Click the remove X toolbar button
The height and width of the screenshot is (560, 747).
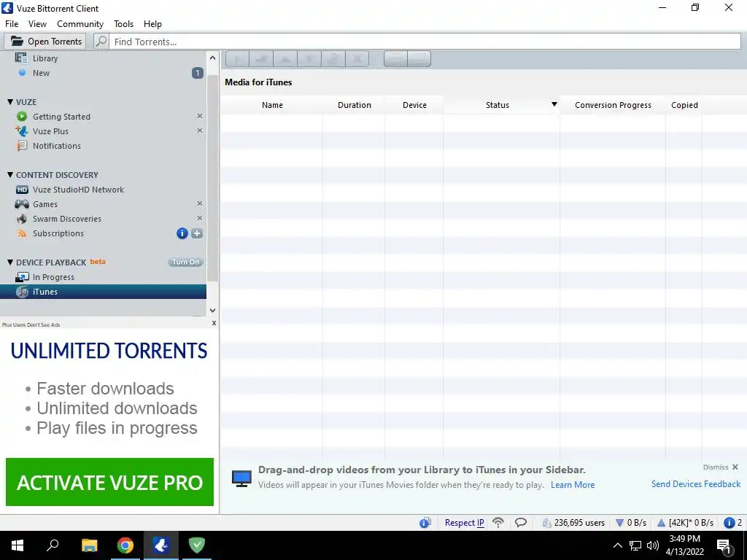[x=357, y=59]
